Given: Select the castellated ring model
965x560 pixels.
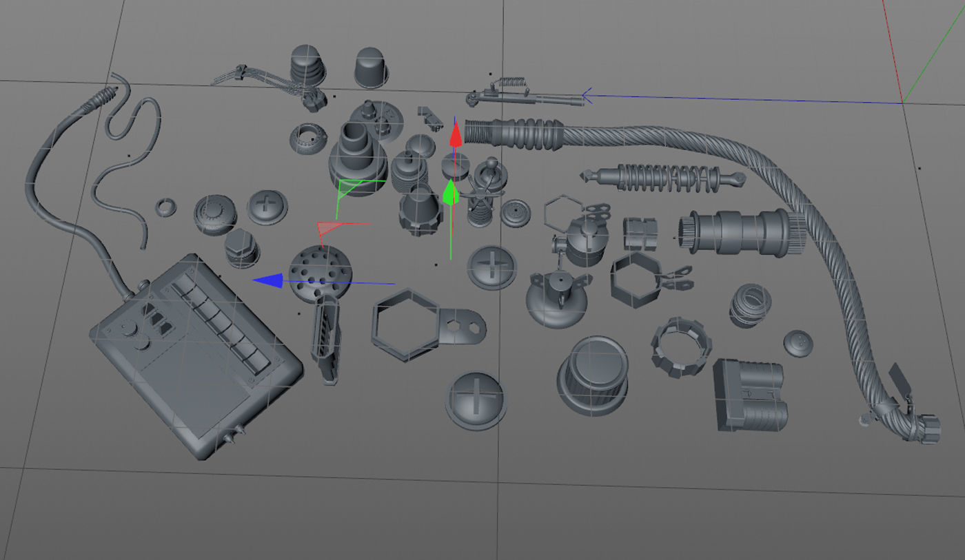Looking at the screenshot, I should [681, 346].
